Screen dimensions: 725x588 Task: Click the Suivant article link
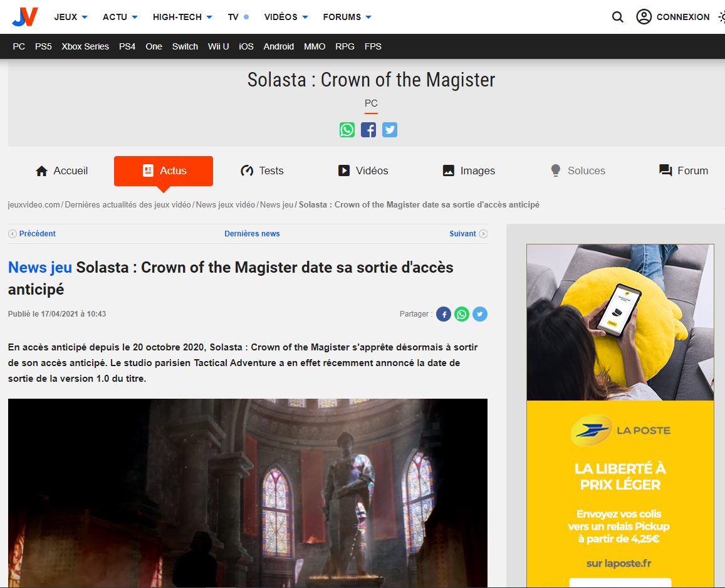[x=462, y=234]
